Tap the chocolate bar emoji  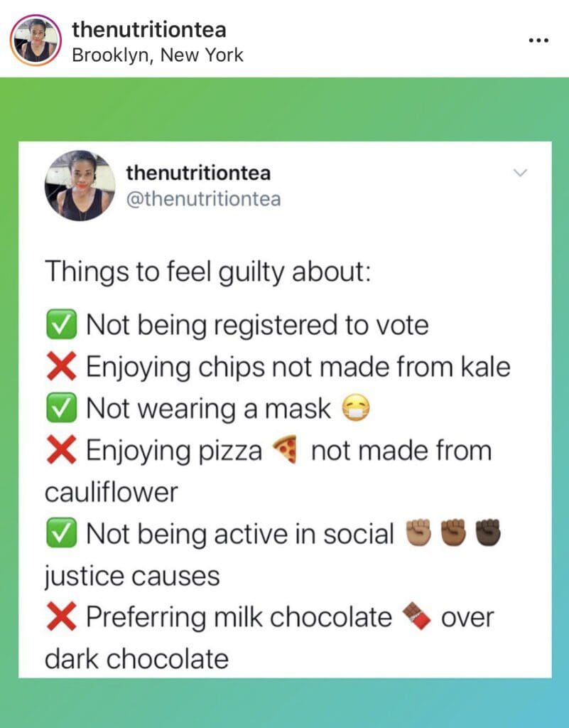point(416,616)
